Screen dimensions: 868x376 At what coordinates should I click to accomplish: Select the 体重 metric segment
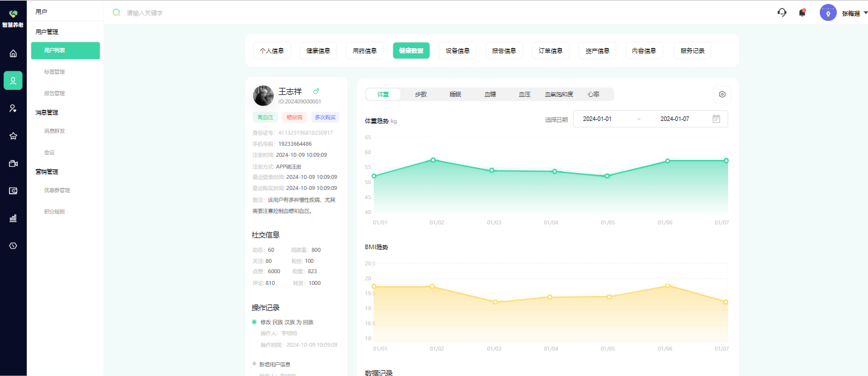click(384, 94)
